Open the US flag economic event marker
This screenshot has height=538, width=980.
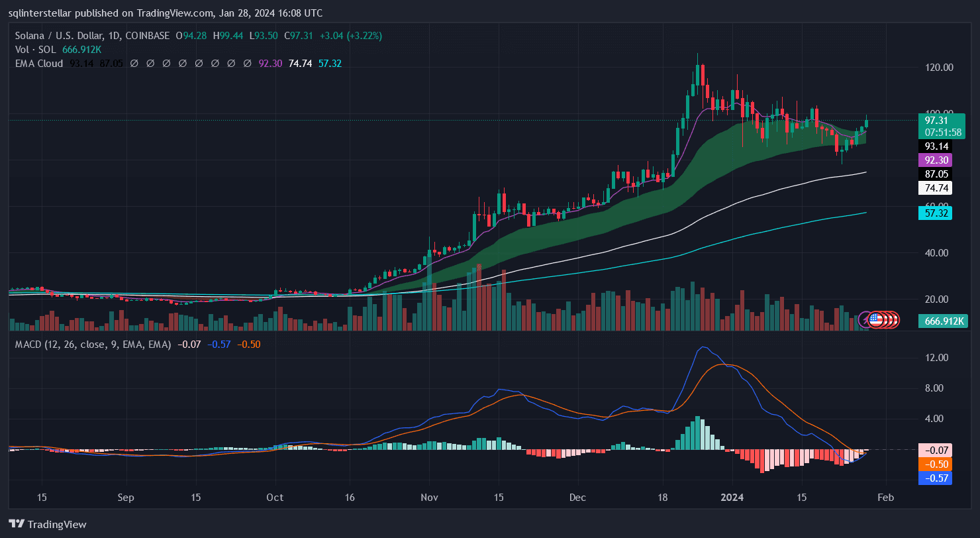[x=875, y=319]
